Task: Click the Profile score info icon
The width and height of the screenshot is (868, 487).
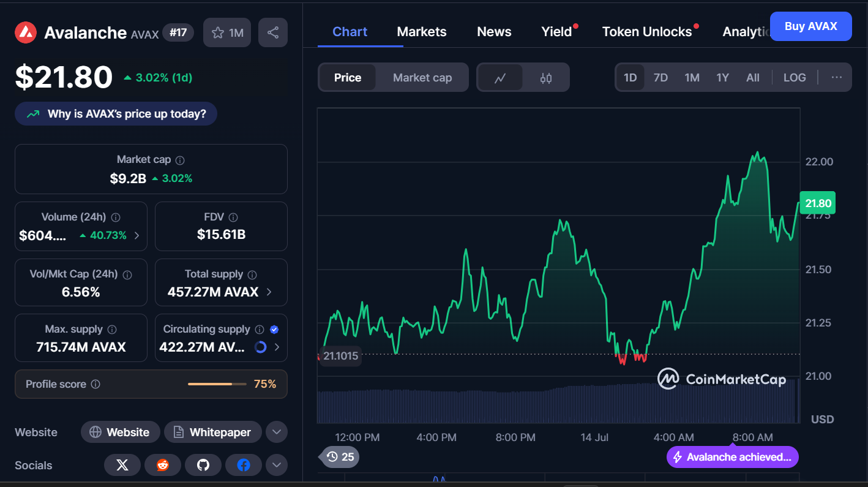Action: tap(95, 384)
